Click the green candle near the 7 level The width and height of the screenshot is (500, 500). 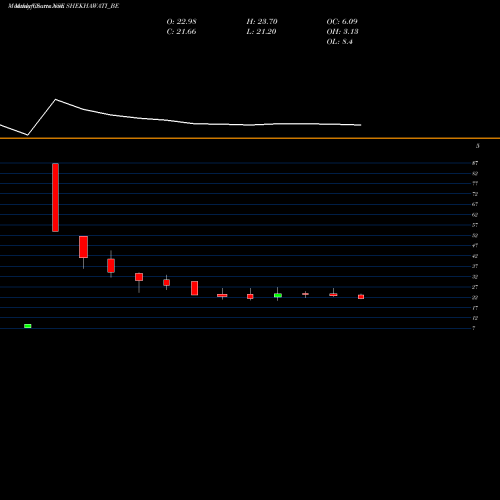pos(28,326)
